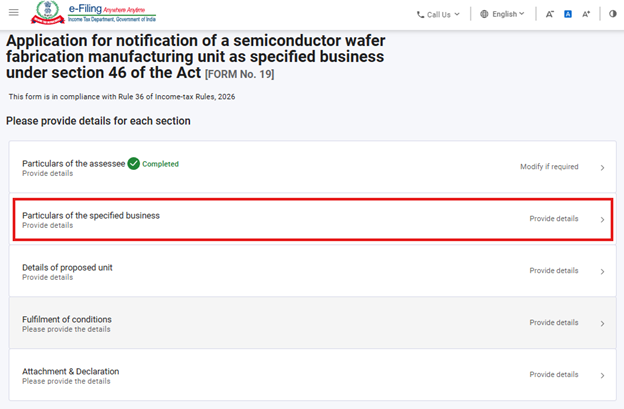The width and height of the screenshot is (624, 409).
Task: Expand Particulars of the assessee chevron
Action: [x=602, y=168]
